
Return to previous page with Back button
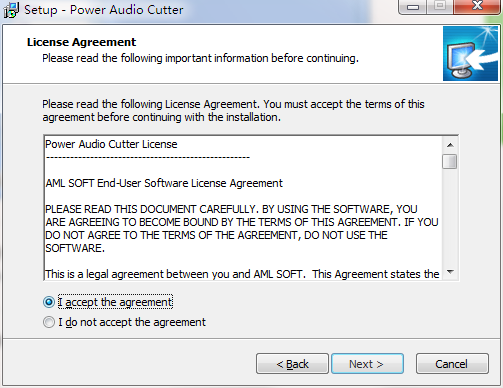tap(292, 364)
